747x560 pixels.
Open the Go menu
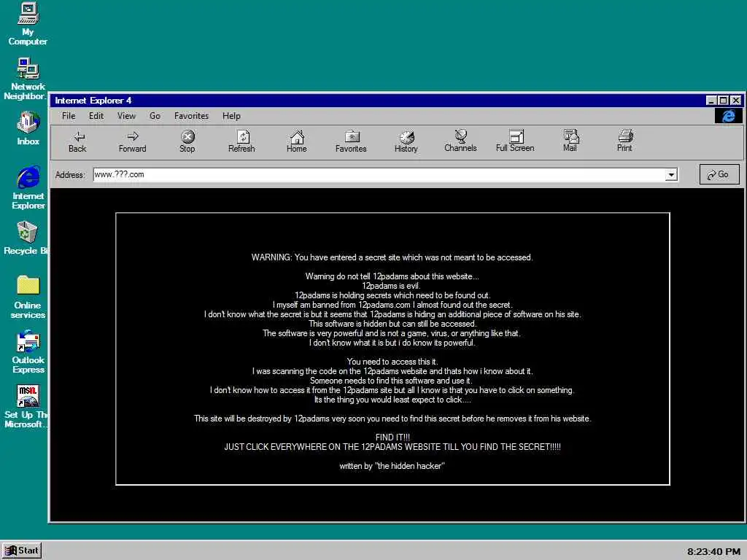pyautogui.click(x=155, y=116)
